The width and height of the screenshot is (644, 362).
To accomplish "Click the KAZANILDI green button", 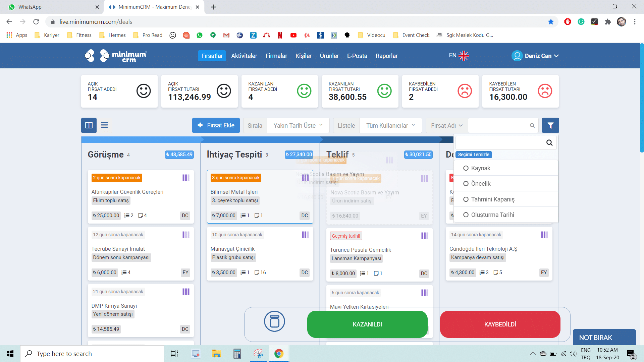I will point(368,324).
